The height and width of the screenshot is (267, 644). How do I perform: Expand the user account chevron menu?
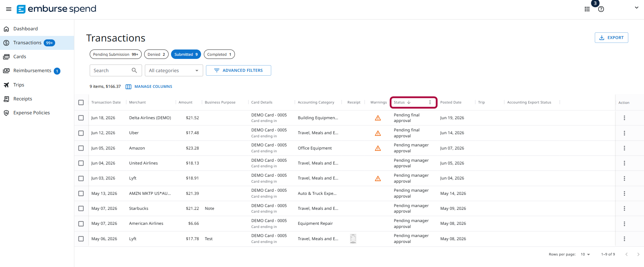(x=636, y=8)
